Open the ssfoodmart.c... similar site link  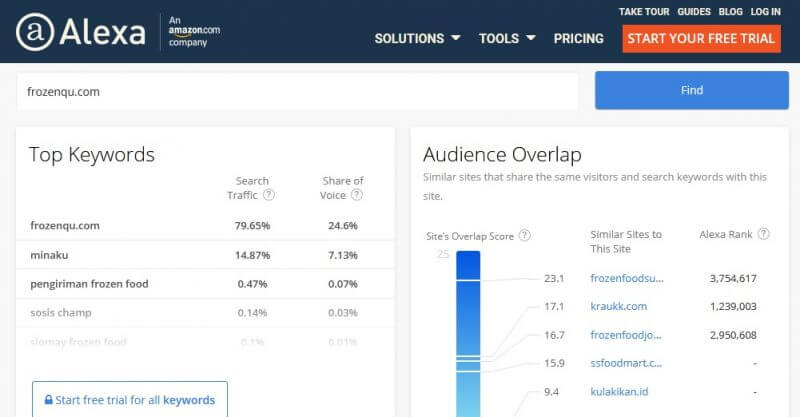626,363
